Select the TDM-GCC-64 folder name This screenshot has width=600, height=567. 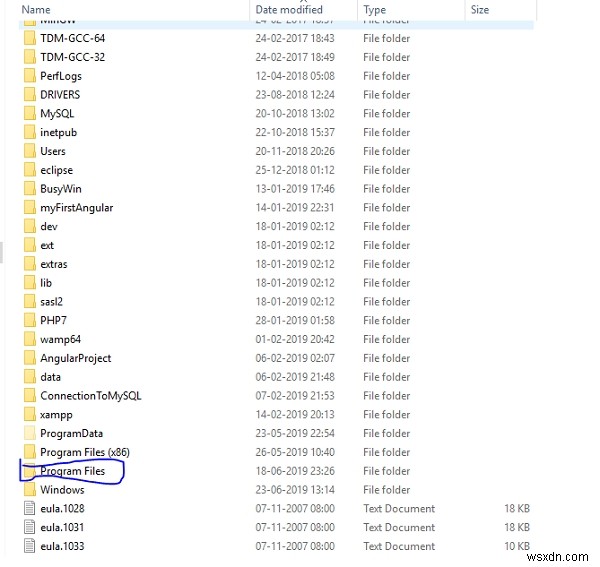72,38
